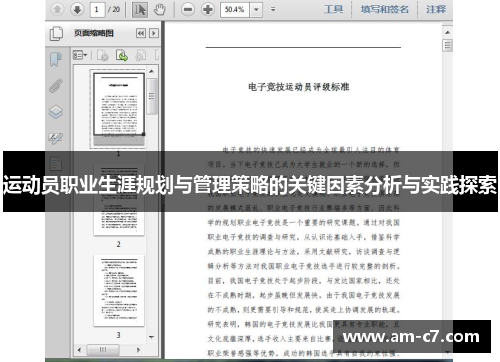The height and width of the screenshot is (362, 500).
Task: Go to previous page with up-arrow button
Action: 57,9
